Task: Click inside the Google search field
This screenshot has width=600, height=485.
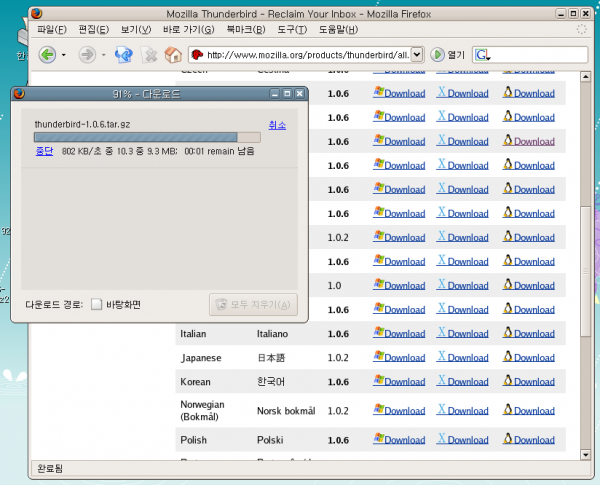Action: click(539, 55)
